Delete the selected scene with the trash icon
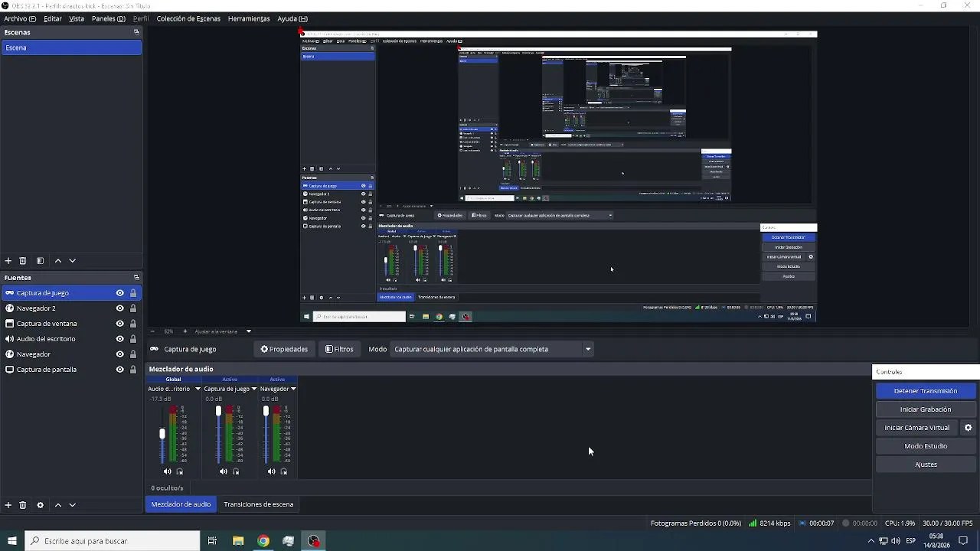The height and width of the screenshot is (551, 980). point(23,261)
